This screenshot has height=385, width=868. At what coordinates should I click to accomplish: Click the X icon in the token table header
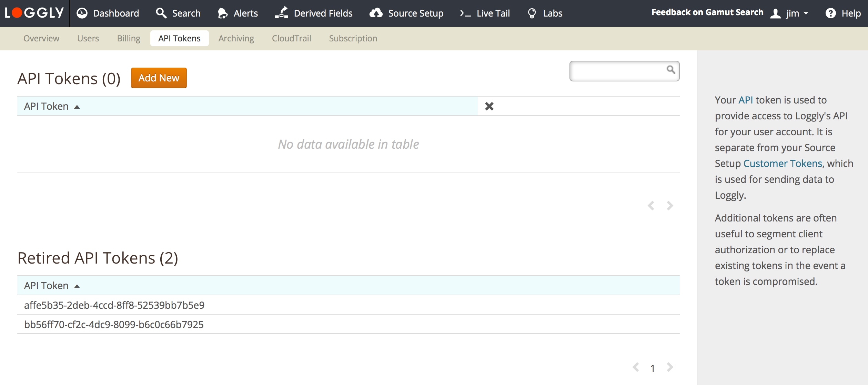[x=489, y=106]
